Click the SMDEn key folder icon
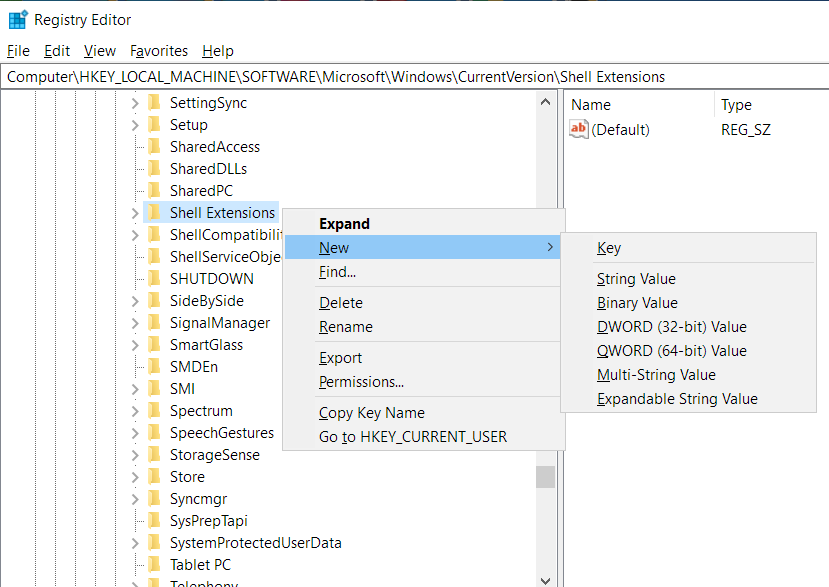 (152, 366)
